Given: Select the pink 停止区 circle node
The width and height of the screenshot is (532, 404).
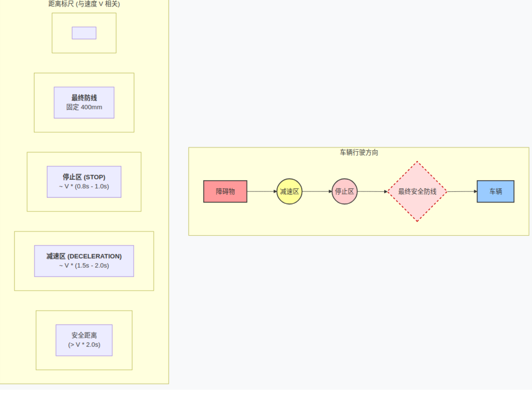Looking at the screenshot, I should (x=344, y=191).
